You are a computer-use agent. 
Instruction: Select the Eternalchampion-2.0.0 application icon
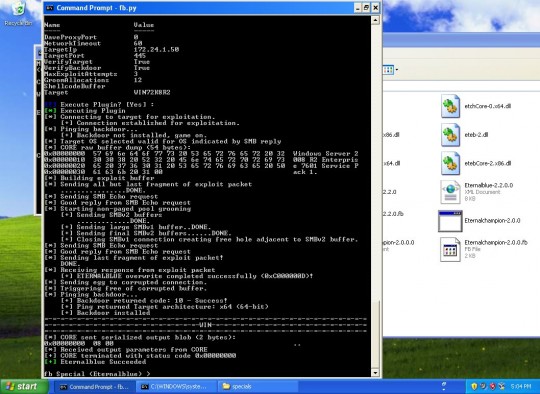[450, 221]
